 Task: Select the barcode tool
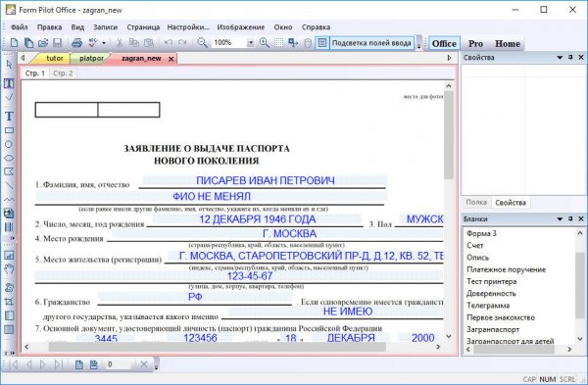point(9,227)
